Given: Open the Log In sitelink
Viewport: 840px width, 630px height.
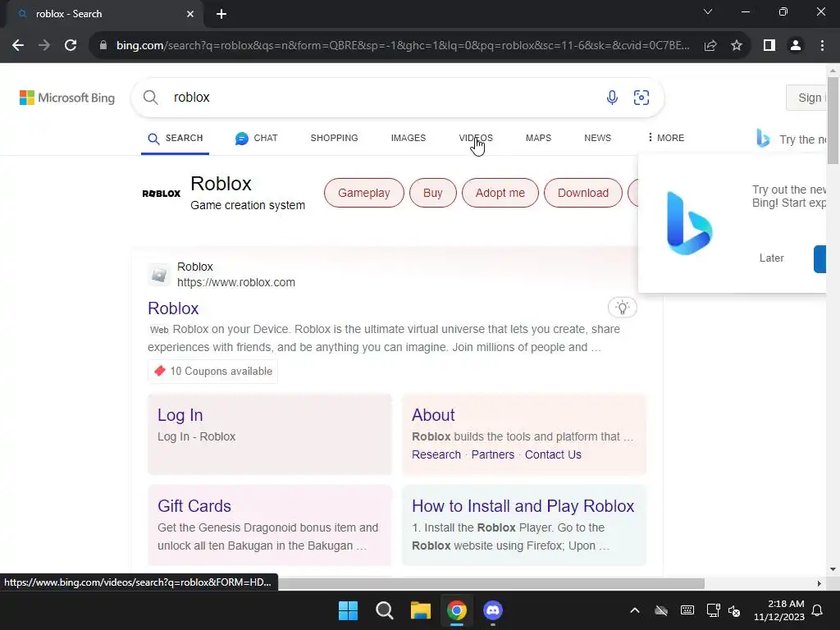Looking at the screenshot, I should click(180, 415).
